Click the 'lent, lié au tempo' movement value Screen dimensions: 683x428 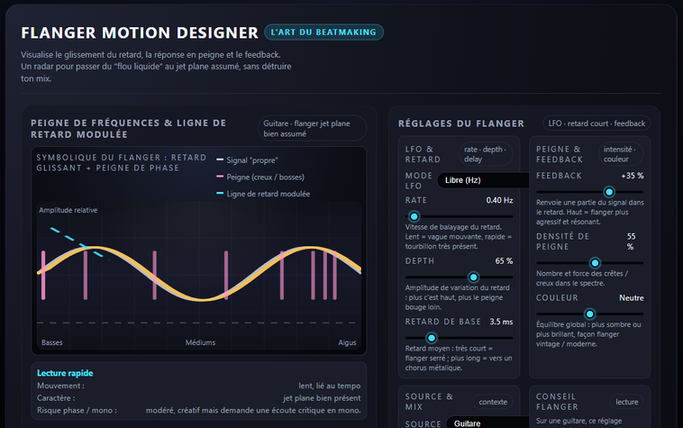point(329,386)
